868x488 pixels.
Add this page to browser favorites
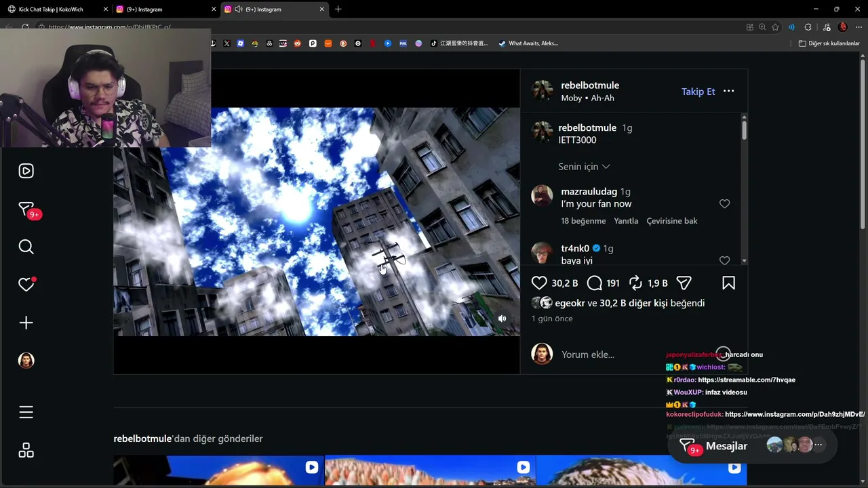click(775, 27)
